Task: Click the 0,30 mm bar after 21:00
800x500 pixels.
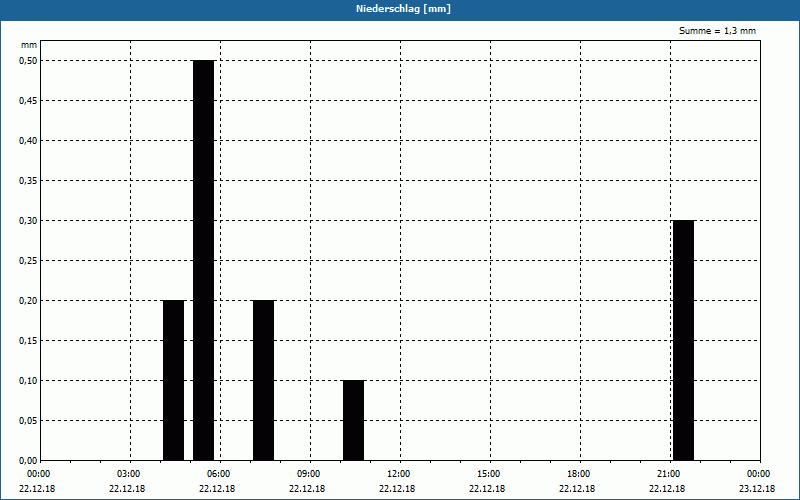Action: pyautogui.click(x=684, y=340)
